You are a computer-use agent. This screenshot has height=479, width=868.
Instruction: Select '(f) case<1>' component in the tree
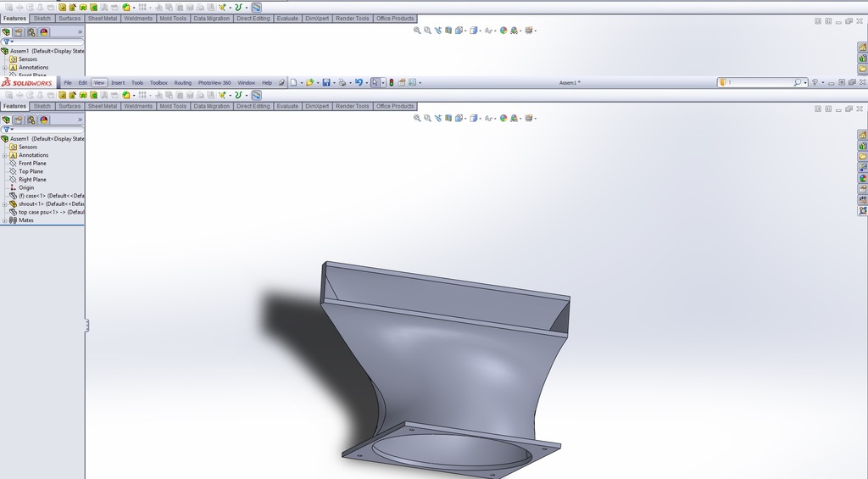(52, 196)
